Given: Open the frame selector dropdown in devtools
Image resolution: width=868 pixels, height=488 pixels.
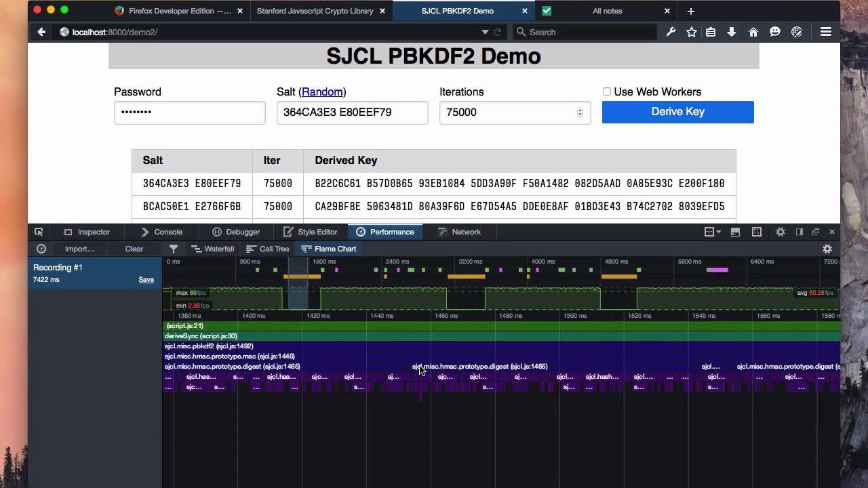Looking at the screenshot, I should (712, 232).
